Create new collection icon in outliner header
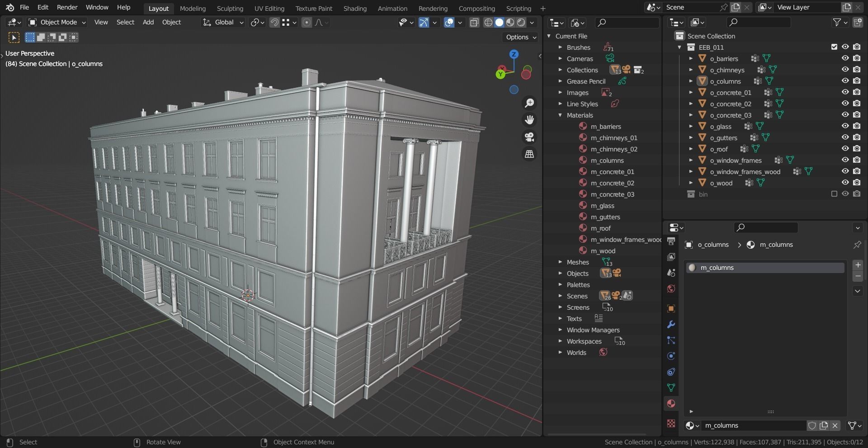Screen dimensions: 868x448 pyautogui.click(x=857, y=22)
